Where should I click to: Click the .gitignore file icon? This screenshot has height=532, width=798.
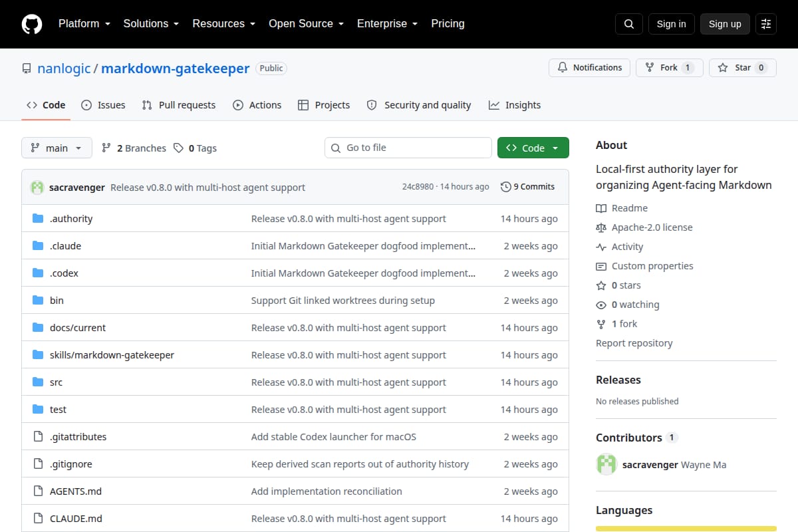pos(38,464)
